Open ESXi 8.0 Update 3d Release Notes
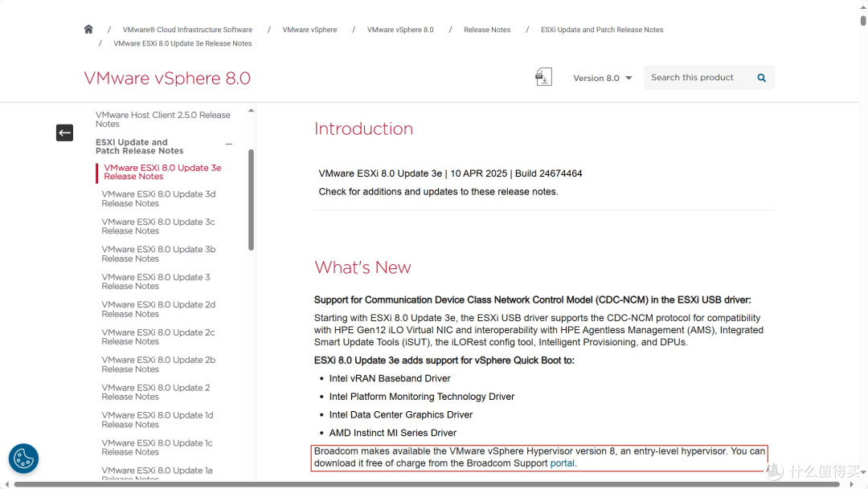 pyautogui.click(x=158, y=198)
